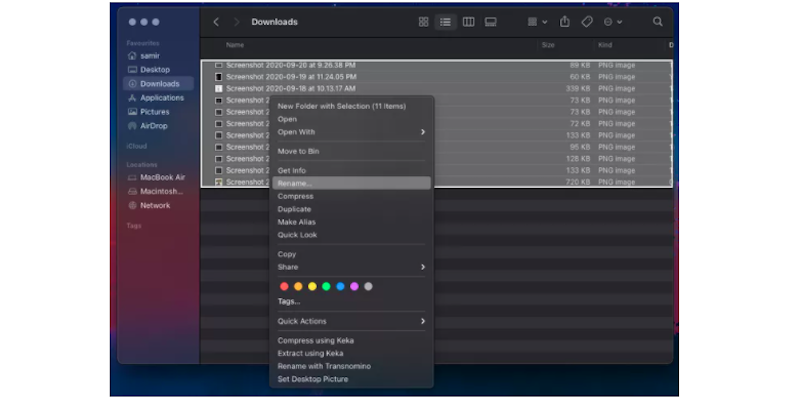Go forward with the right chevron
The width and height of the screenshot is (800, 401).
tap(236, 22)
